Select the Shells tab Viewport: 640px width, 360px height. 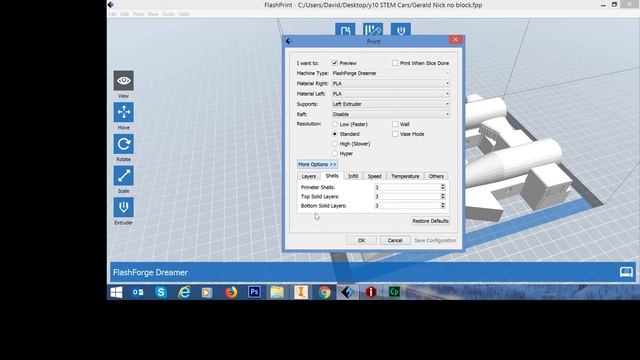click(x=332, y=176)
